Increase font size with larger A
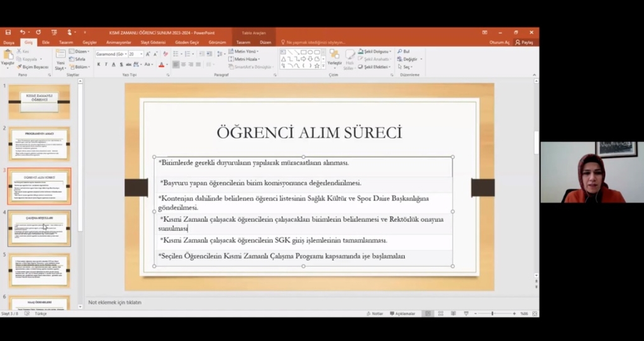This screenshot has height=341, width=644. click(148, 54)
